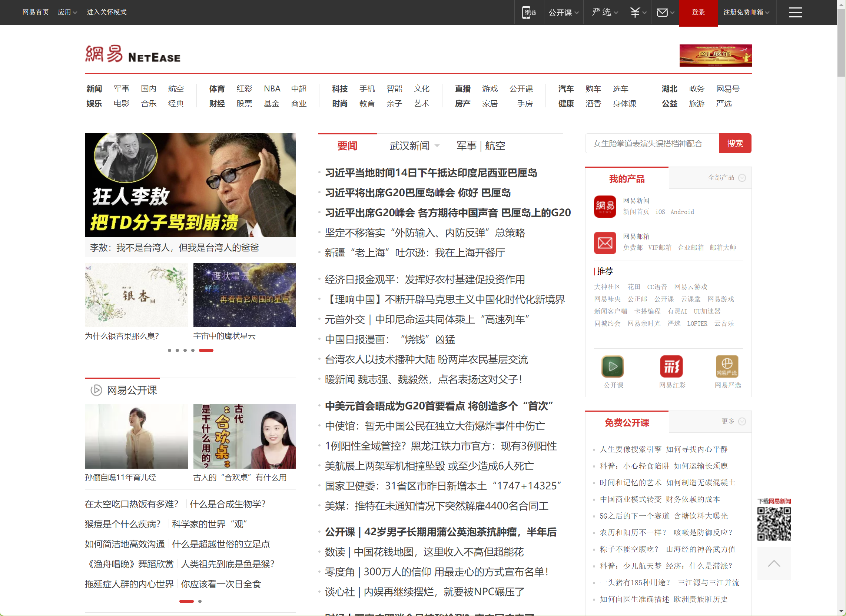Select the active red carousel indicator
846x616 pixels.
(x=206, y=350)
